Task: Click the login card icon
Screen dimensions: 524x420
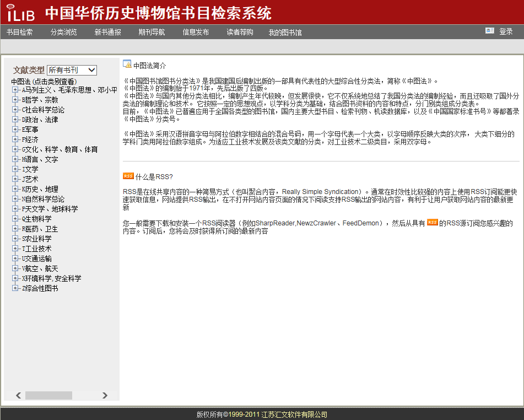Action: [x=489, y=31]
